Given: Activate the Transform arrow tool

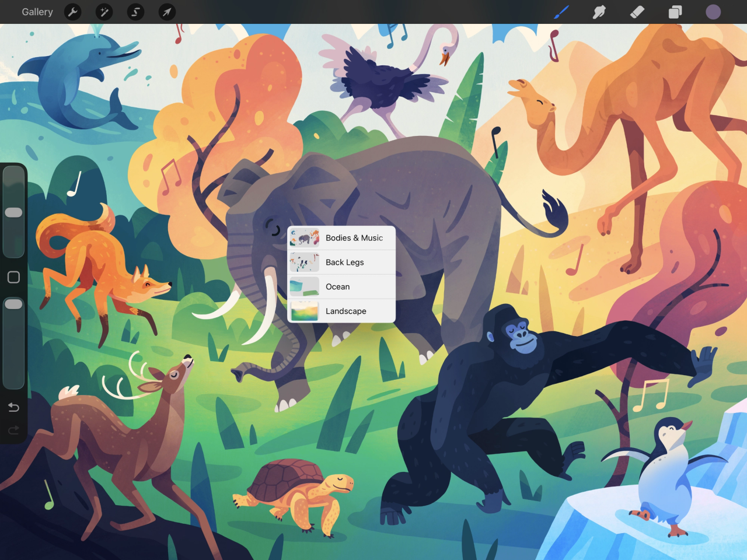Looking at the screenshot, I should [x=167, y=12].
